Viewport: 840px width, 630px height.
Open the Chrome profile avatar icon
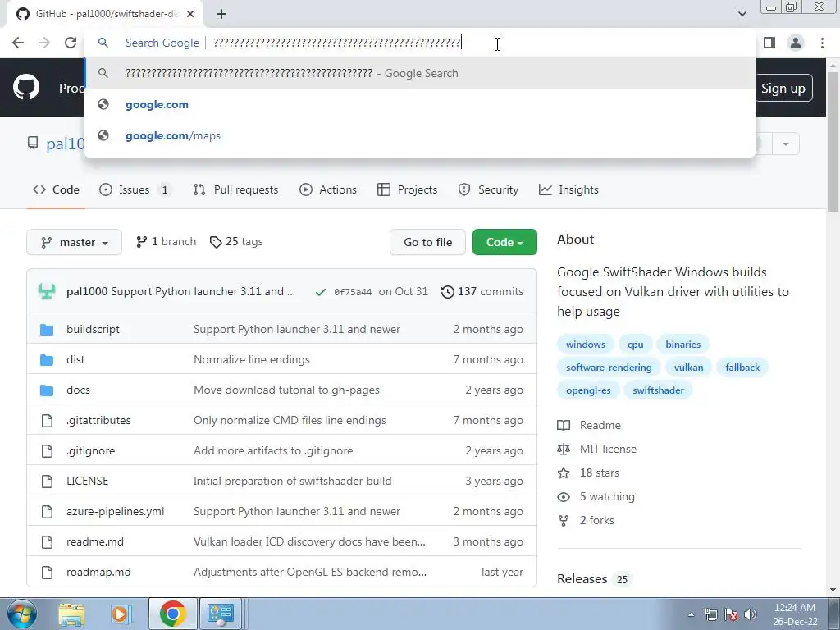coord(796,43)
